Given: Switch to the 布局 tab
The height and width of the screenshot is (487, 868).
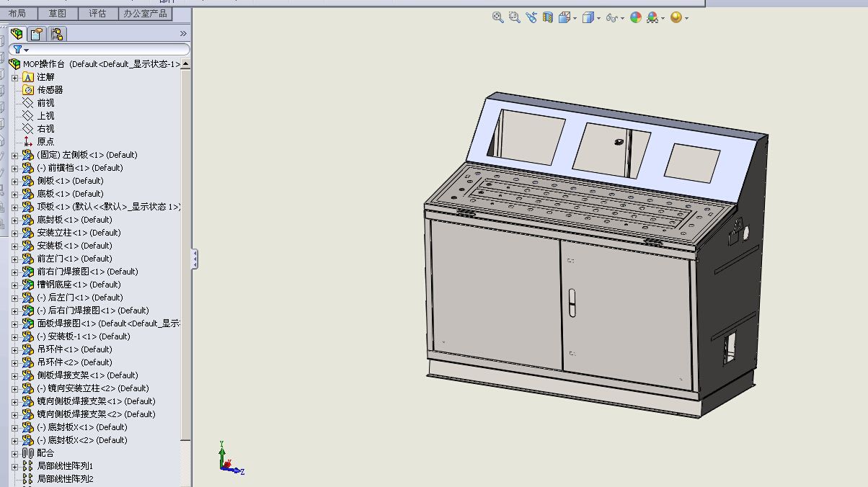Looking at the screenshot, I should [17, 13].
